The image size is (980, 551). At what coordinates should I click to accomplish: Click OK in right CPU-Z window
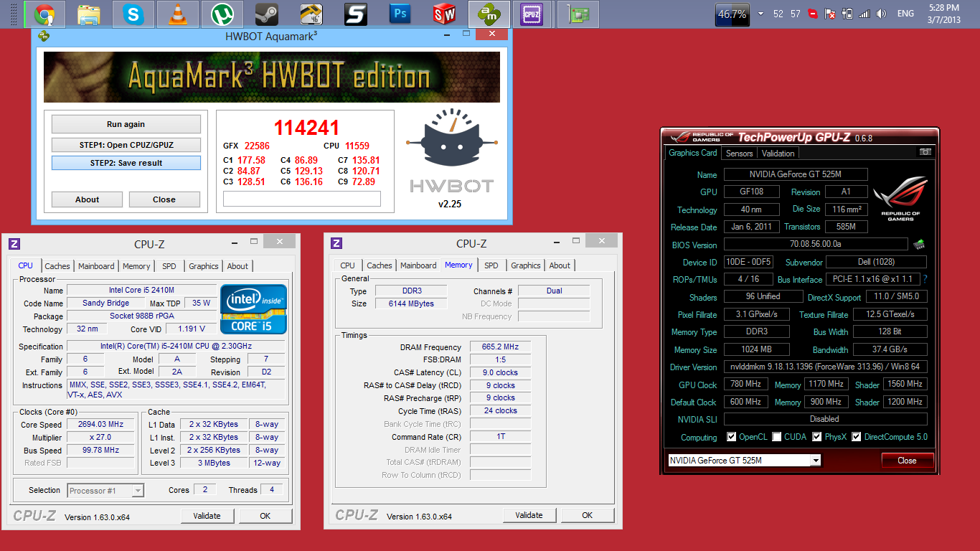pos(587,515)
